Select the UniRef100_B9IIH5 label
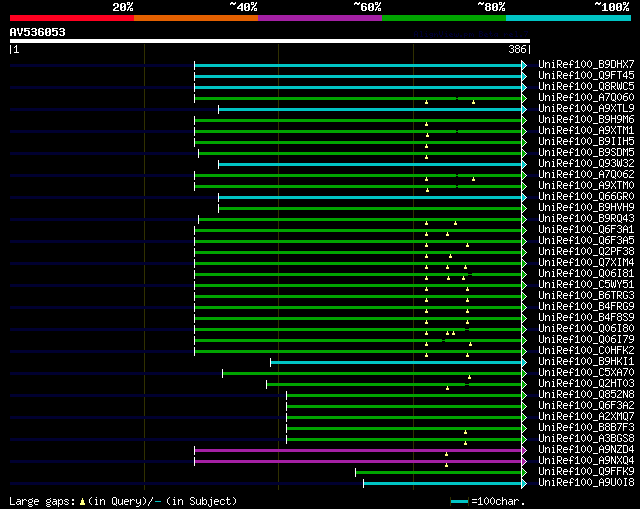The width and height of the screenshot is (640, 509). [586, 142]
